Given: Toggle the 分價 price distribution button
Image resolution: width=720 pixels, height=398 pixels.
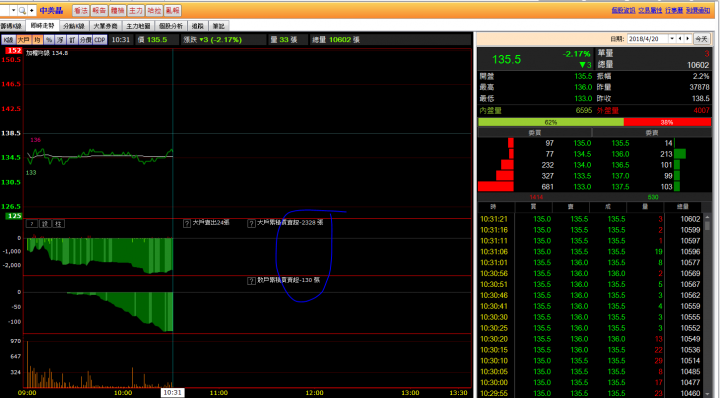Looking at the screenshot, I should pyautogui.click(x=85, y=40).
